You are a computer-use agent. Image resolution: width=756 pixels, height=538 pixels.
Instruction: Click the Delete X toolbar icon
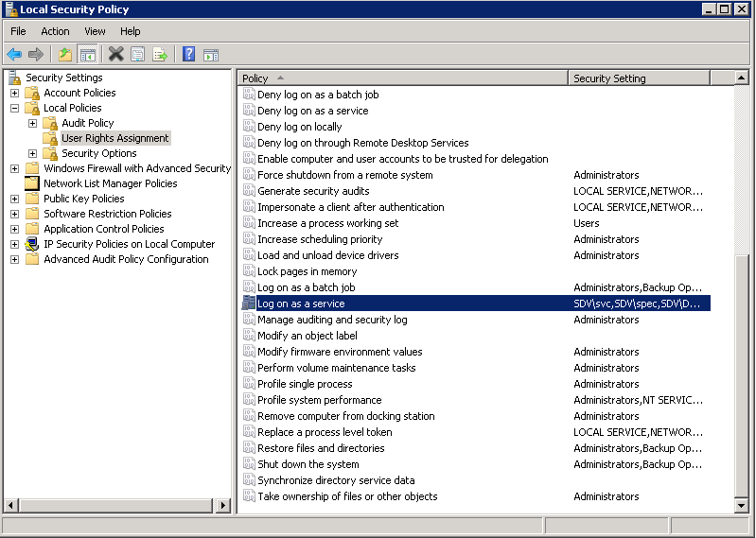(x=115, y=55)
